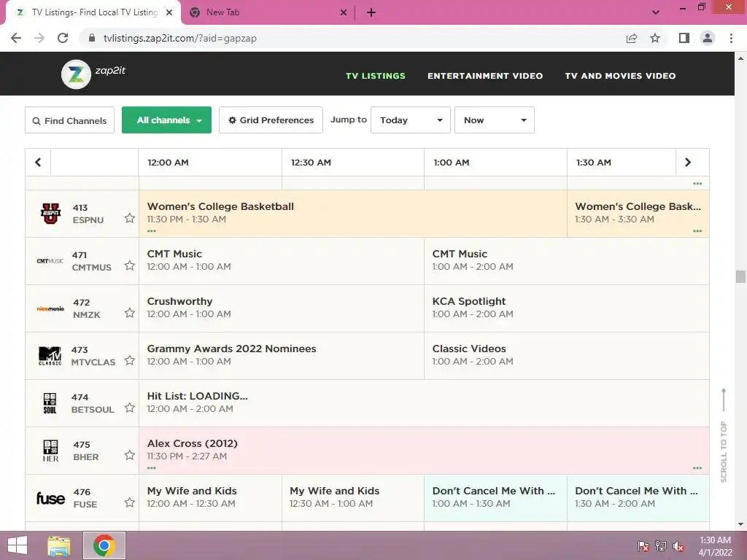Bookmark this page with the star

point(655,38)
